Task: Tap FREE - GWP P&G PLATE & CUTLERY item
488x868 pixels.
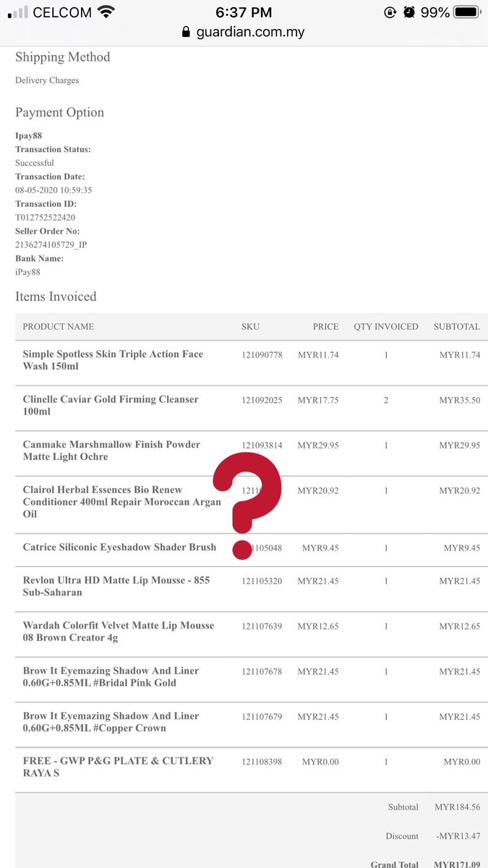Action: coord(118,767)
